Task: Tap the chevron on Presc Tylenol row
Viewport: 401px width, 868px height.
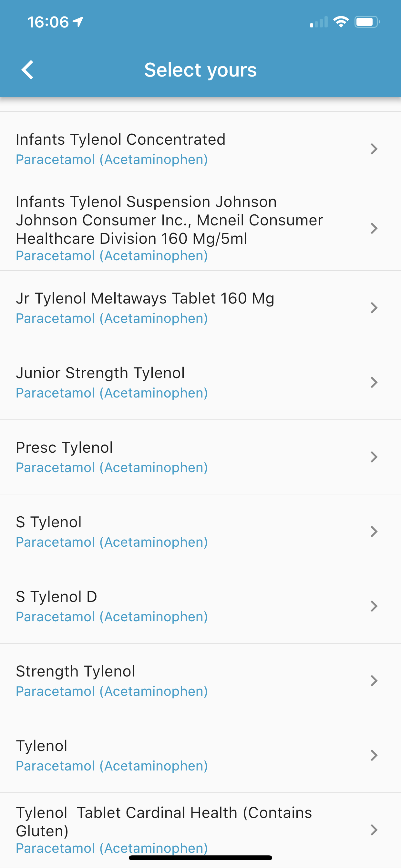Action: tap(374, 457)
